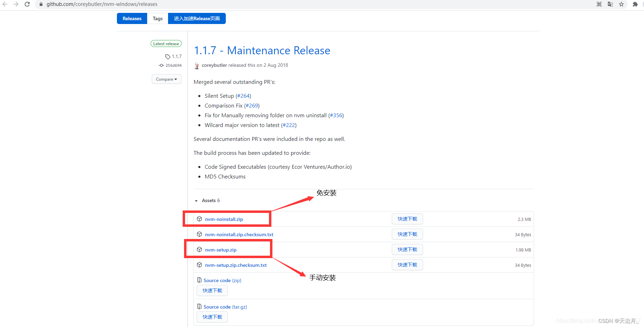Bookmark this page with the star icon
Image resolution: width=644 pixels, height=327 pixels.
(x=621, y=4)
